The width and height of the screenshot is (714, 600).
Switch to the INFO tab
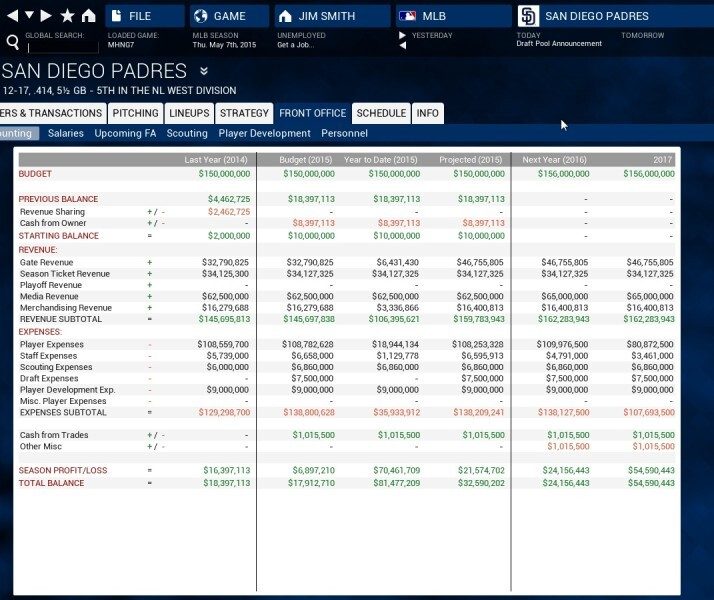click(x=428, y=113)
